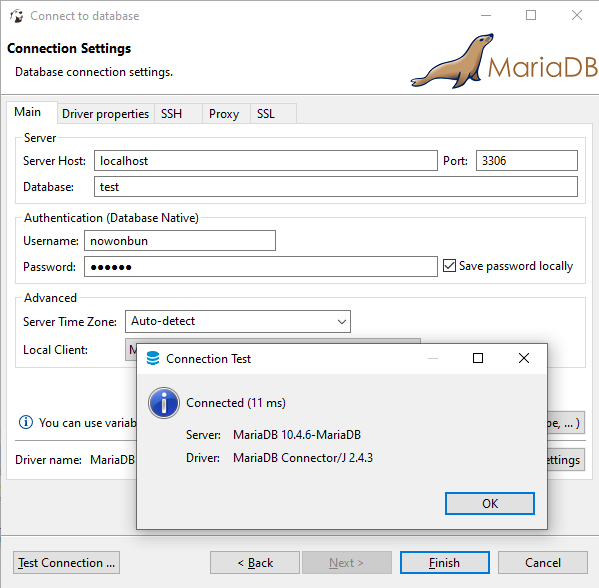The width and height of the screenshot is (599, 588).
Task: Confirm with OK in Connection Test
Action: pos(490,503)
